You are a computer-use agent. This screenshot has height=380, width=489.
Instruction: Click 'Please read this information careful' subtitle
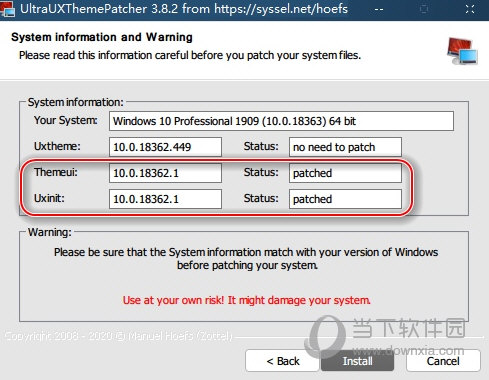click(190, 55)
